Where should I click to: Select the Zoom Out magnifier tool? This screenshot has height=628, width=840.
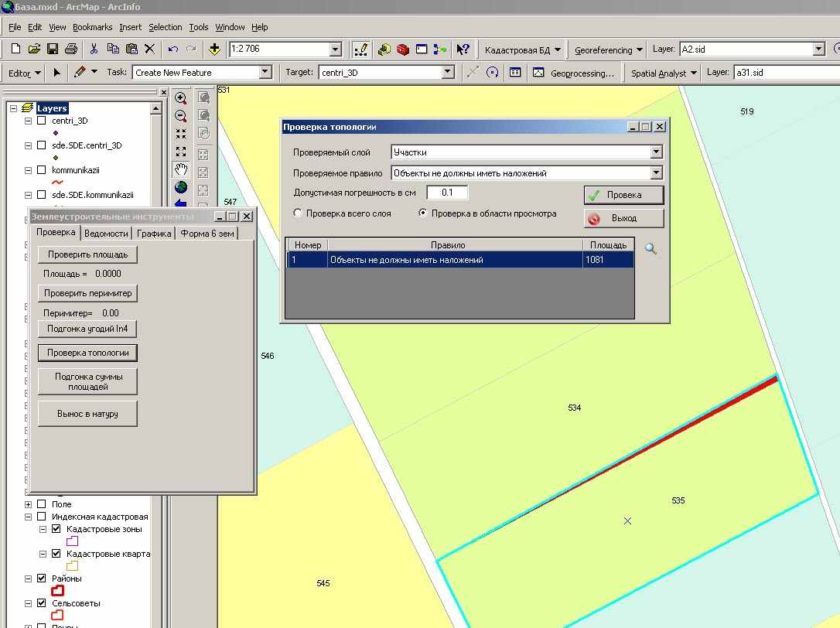click(180, 116)
